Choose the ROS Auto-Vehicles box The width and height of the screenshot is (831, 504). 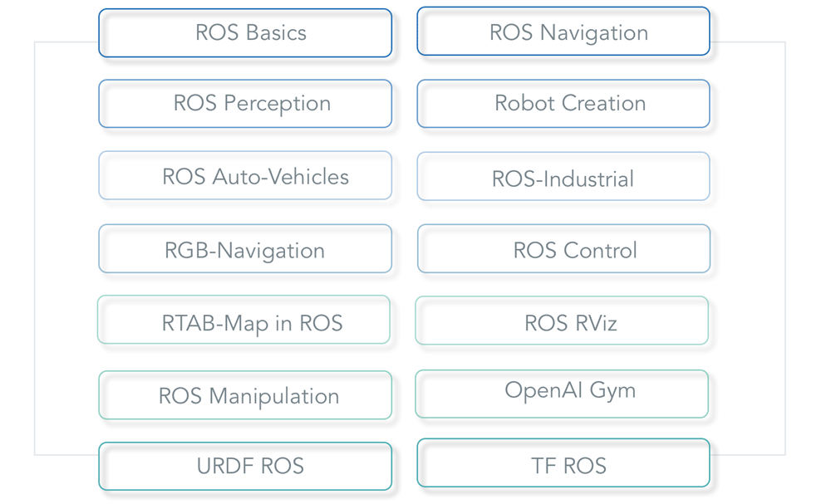pyautogui.click(x=245, y=175)
